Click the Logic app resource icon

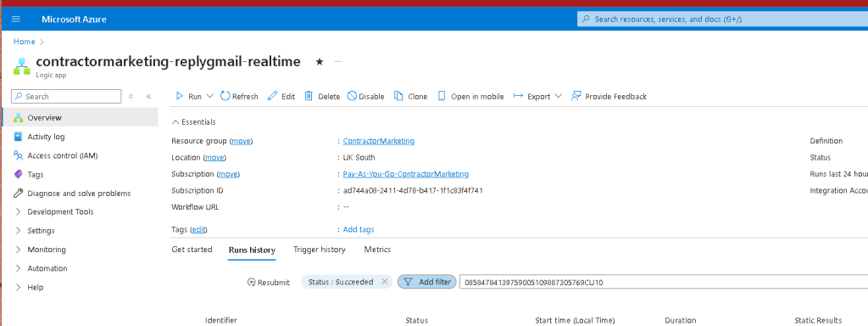pyautogui.click(x=21, y=66)
